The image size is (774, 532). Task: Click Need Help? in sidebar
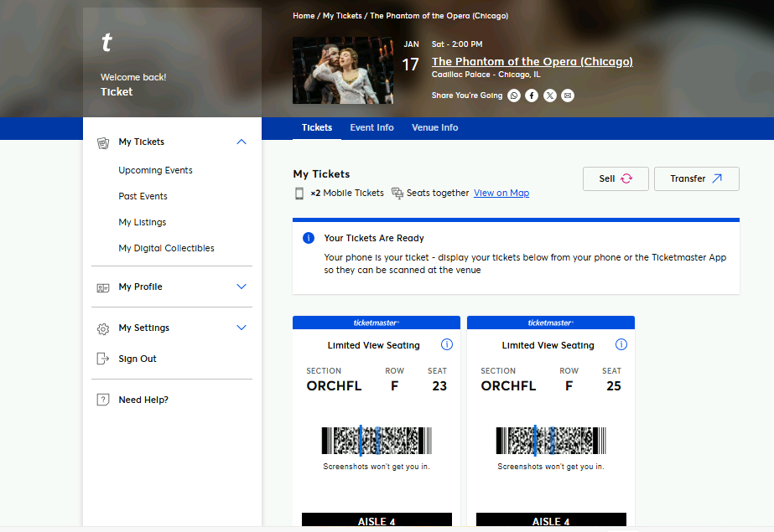tap(143, 400)
